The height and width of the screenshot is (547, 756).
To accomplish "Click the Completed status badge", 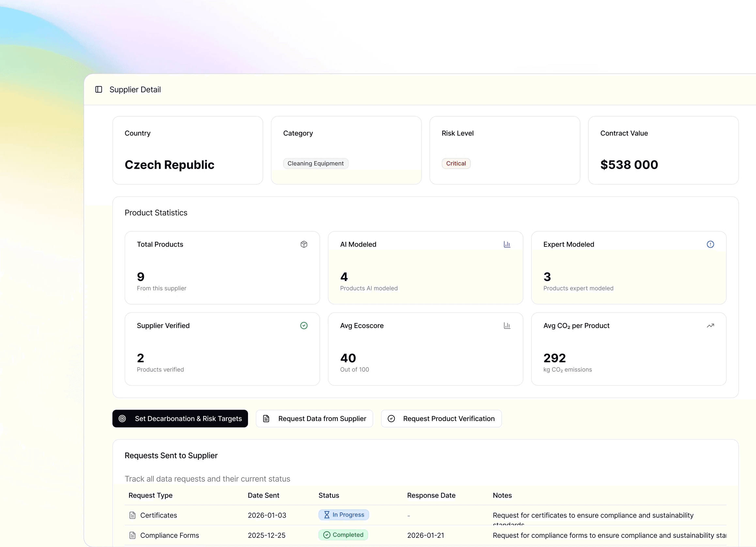I will pyautogui.click(x=343, y=535).
